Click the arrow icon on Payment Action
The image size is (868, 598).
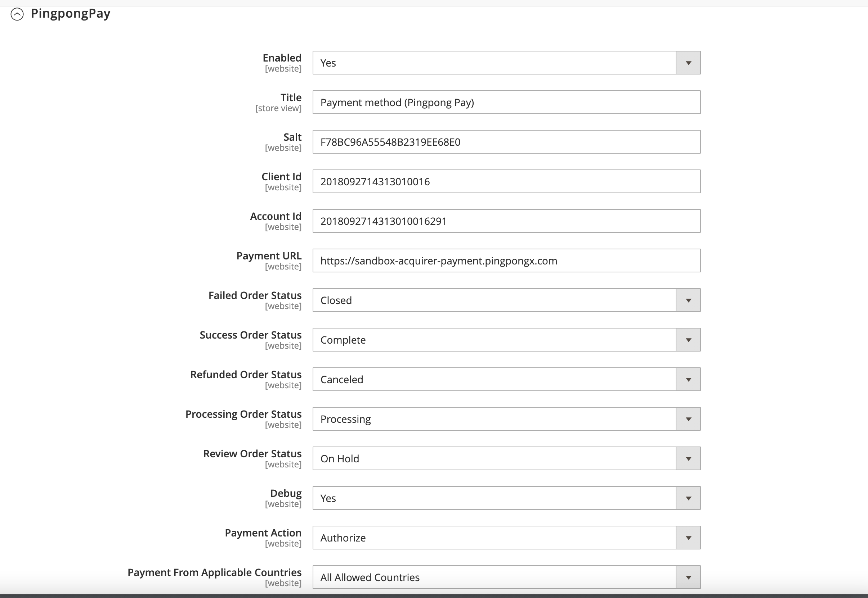pos(688,537)
